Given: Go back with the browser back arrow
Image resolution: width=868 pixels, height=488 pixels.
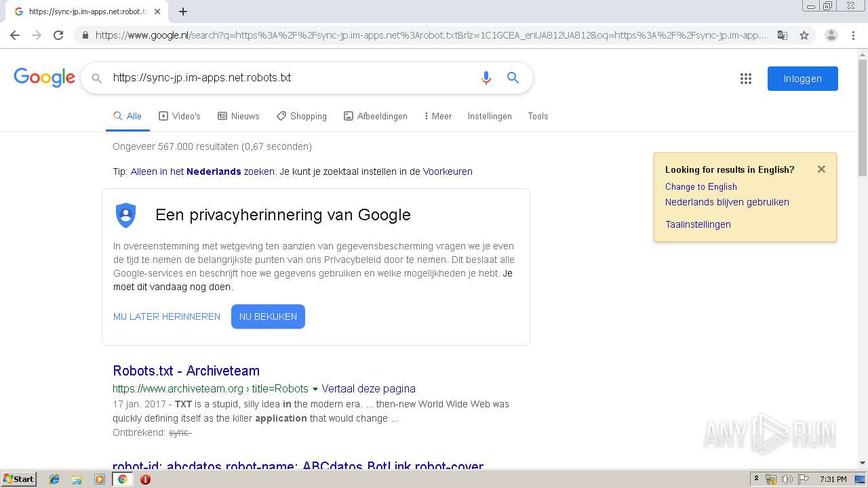Looking at the screenshot, I should point(15,35).
